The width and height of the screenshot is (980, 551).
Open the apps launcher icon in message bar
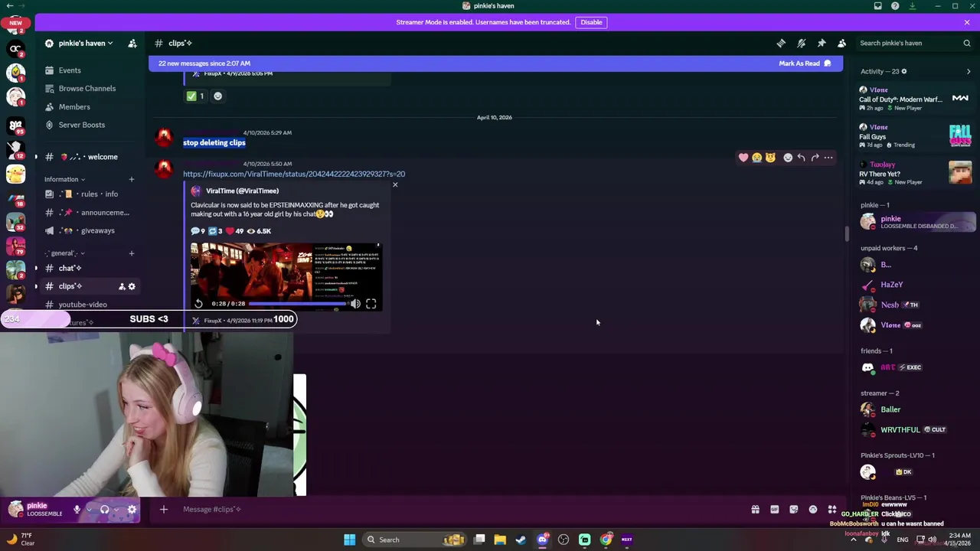[832, 509]
